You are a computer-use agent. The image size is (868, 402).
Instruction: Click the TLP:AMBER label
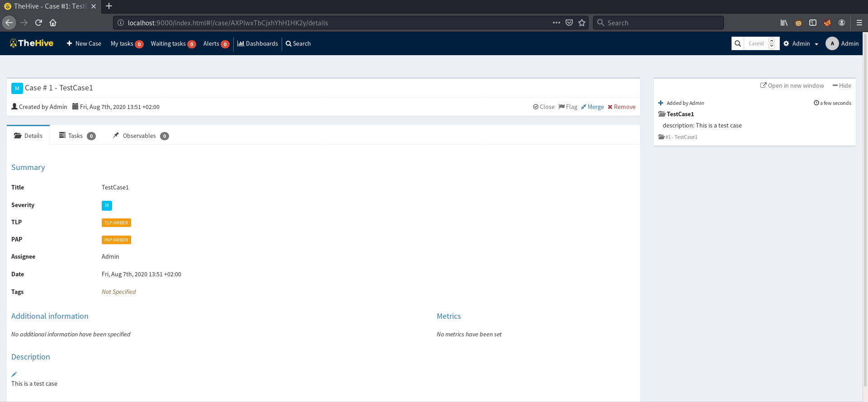coord(116,222)
